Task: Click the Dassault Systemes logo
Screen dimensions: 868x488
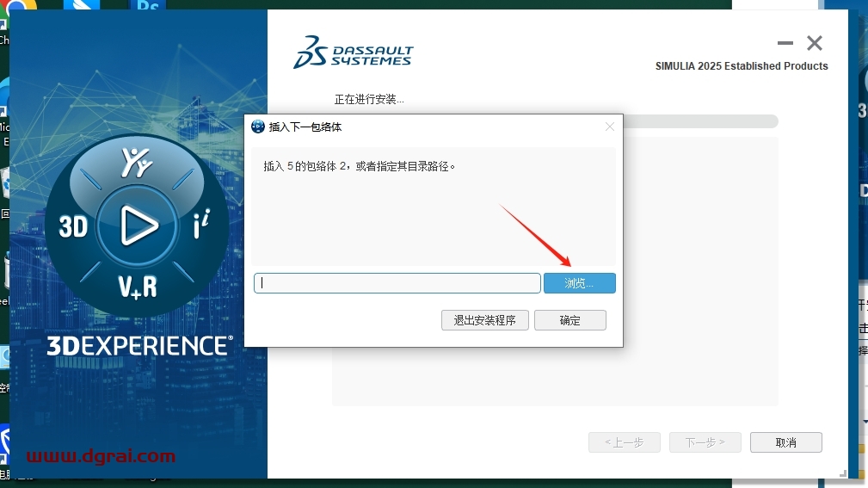Action: (354, 52)
